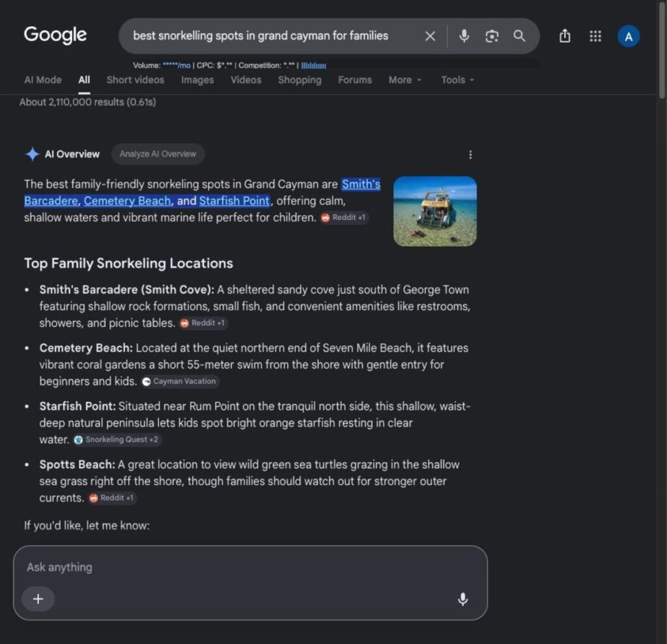The height and width of the screenshot is (644, 667).
Task: Open Google Lens image search icon
Action: tap(492, 36)
